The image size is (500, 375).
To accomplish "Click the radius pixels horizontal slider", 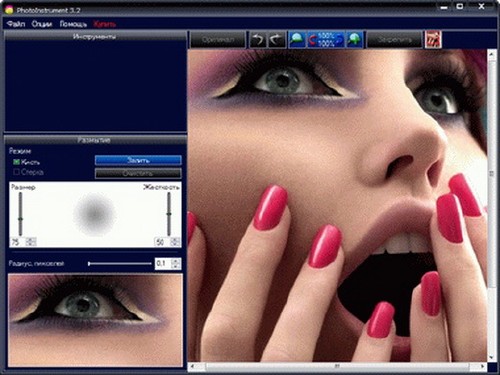I will tap(120, 264).
